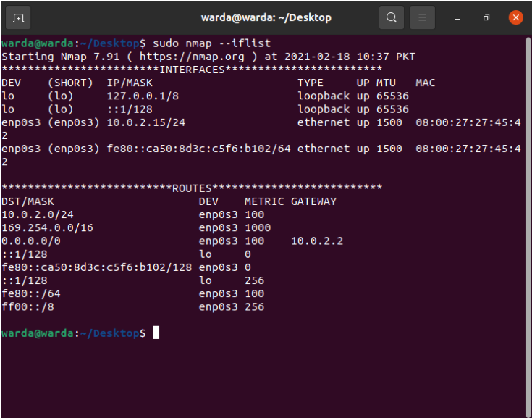This screenshot has width=532, height=418.
Task: Click the INTERFACES section header
Action: click(x=192, y=70)
